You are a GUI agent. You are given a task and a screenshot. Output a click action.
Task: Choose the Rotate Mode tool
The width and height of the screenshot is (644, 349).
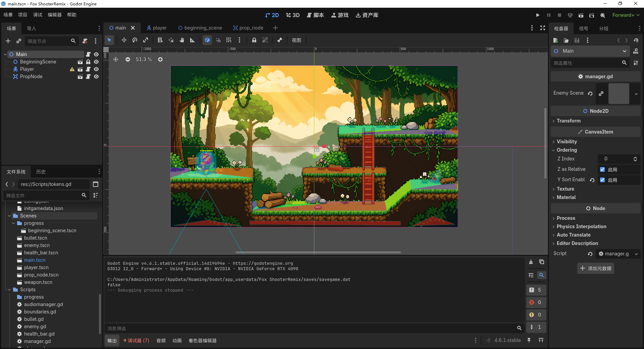135,40
